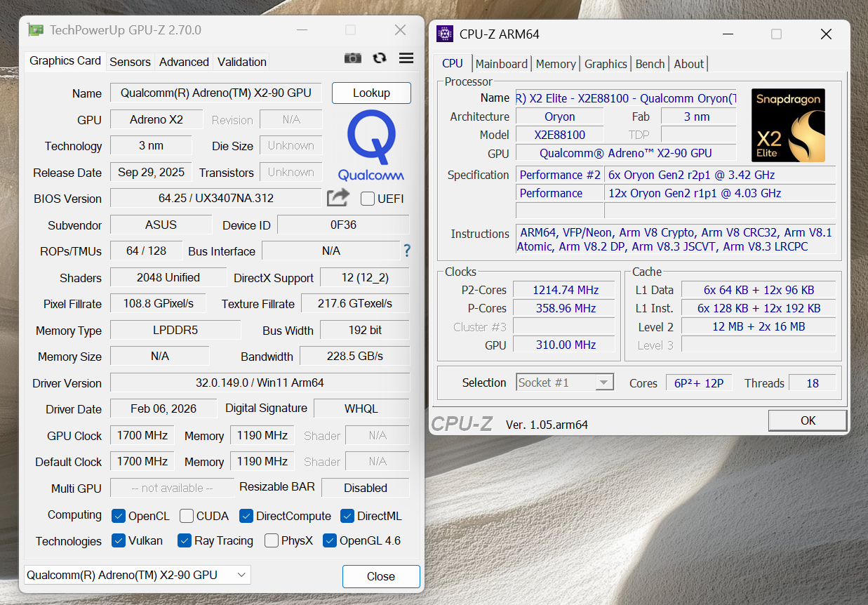Click the CPU-Z title bar app icon
The width and height of the screenshot is (868, 605).
445,34
